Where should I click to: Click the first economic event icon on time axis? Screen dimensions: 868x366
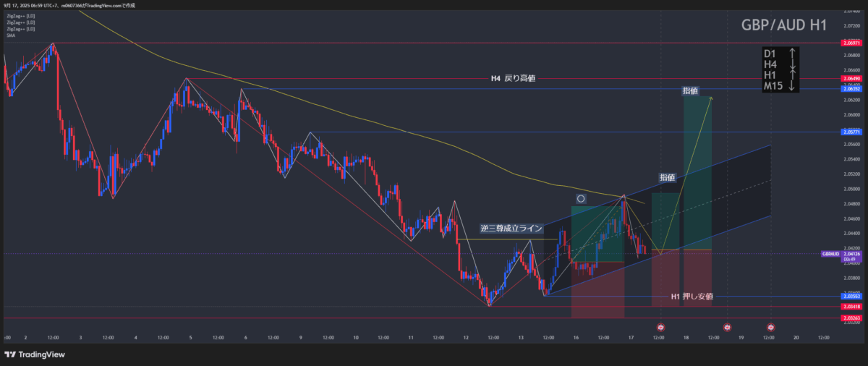660,328
